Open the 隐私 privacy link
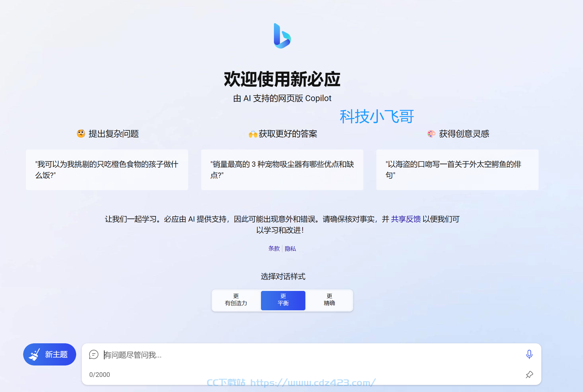This screenshot has height=392, width=583. tap(290, 249)
